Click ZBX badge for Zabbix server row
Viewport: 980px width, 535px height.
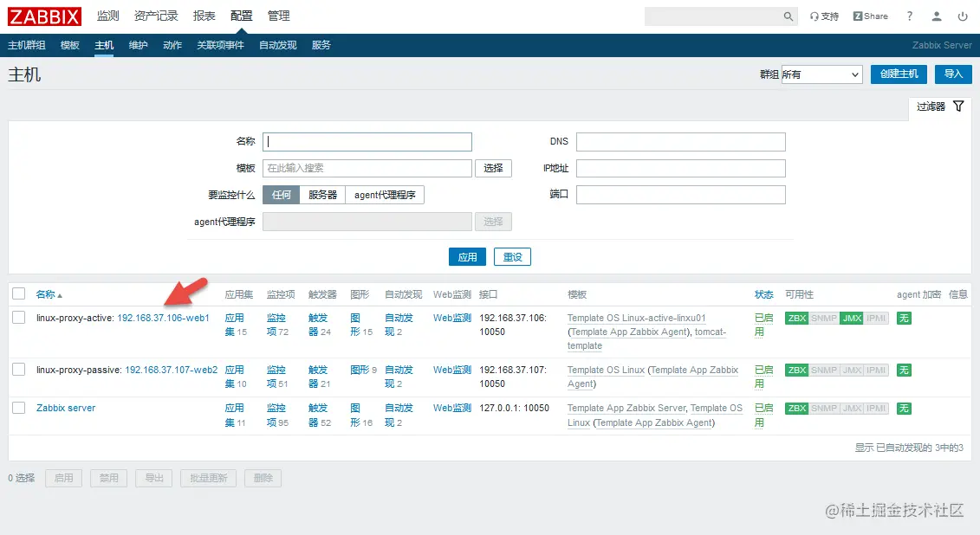point(797,409)
